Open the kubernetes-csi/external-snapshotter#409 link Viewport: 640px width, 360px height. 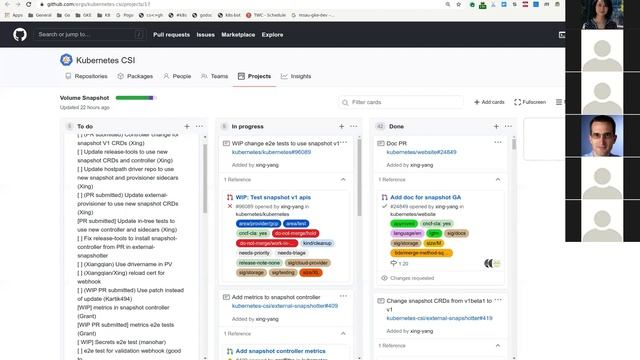pyautogui.click(x=285, y=306)
